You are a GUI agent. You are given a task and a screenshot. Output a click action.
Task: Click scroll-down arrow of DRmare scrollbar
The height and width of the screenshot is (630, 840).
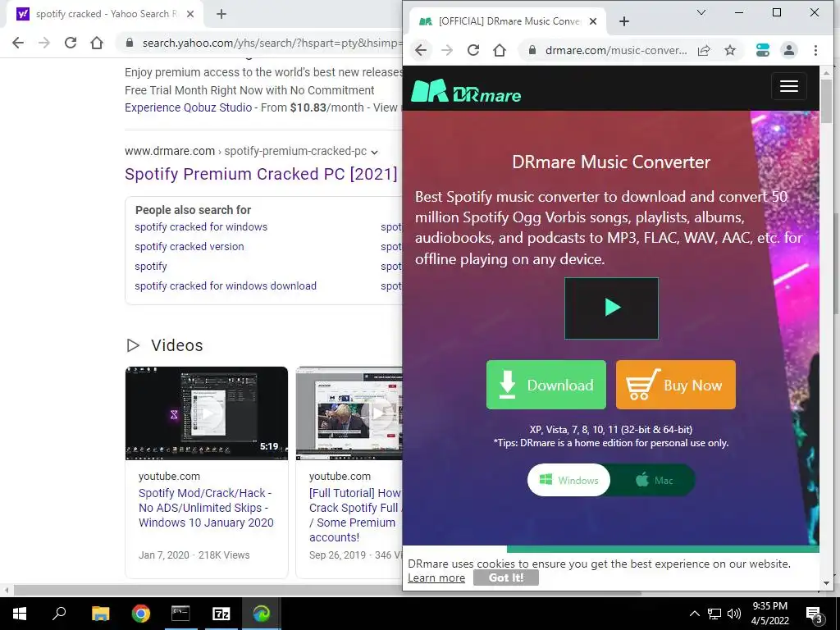pyautogui.click(x=825, y=583)
